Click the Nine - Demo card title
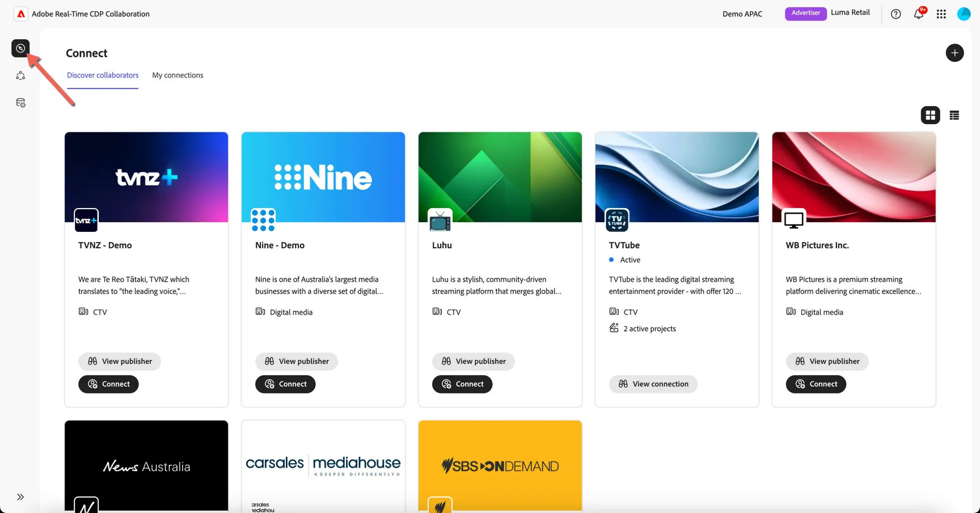980x513 pixels. [280, 245]
